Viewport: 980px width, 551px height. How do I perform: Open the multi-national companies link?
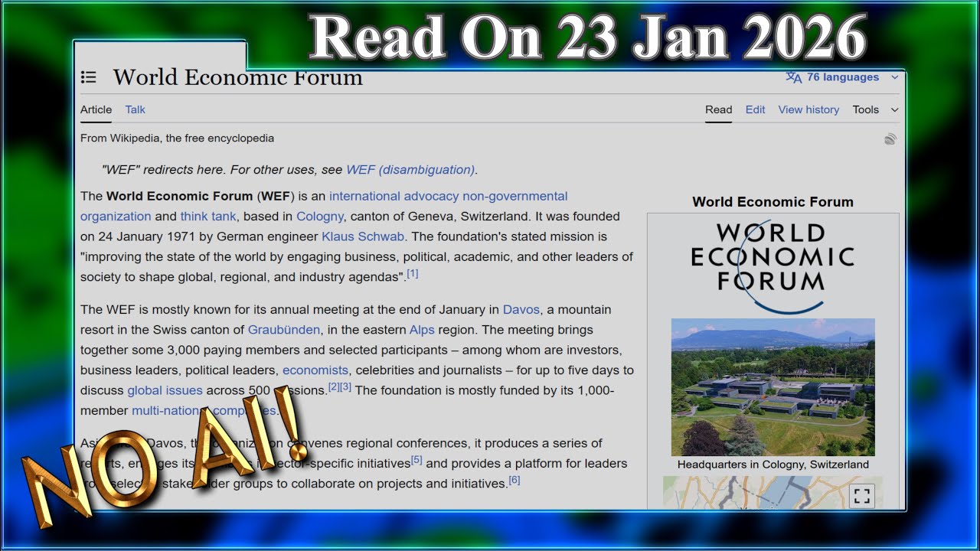(x=204, y=411)
